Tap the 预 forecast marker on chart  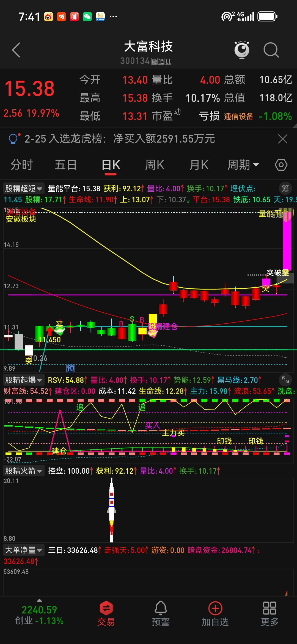click(x=70, y=368)
